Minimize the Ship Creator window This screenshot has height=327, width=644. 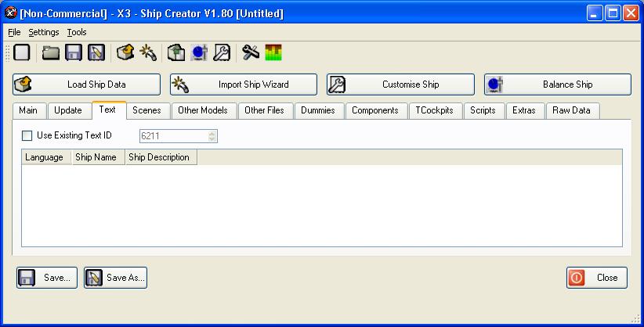(x=595, y=13)
